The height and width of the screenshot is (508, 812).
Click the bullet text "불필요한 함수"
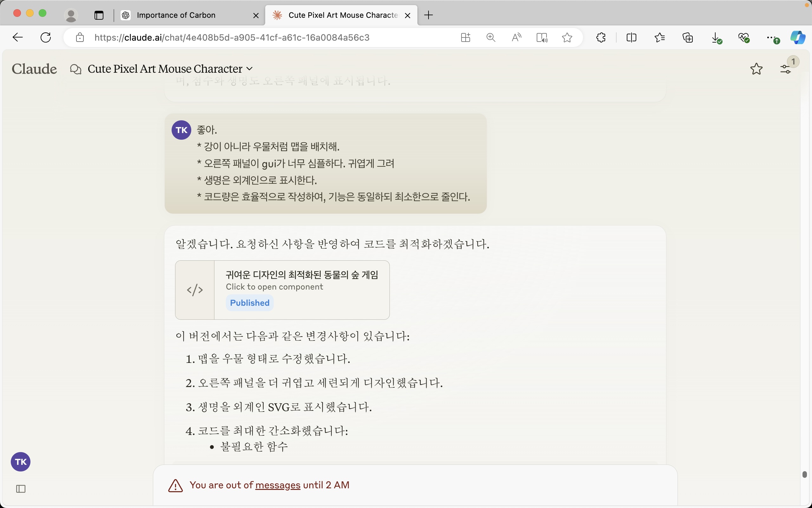[x=254, y=446]
